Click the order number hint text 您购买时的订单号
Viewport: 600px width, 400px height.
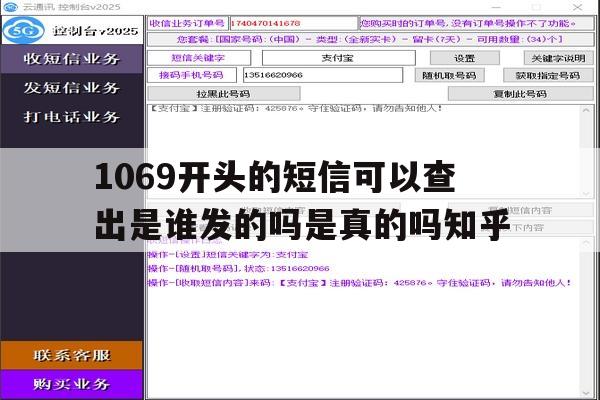click(x=468, y=23)
